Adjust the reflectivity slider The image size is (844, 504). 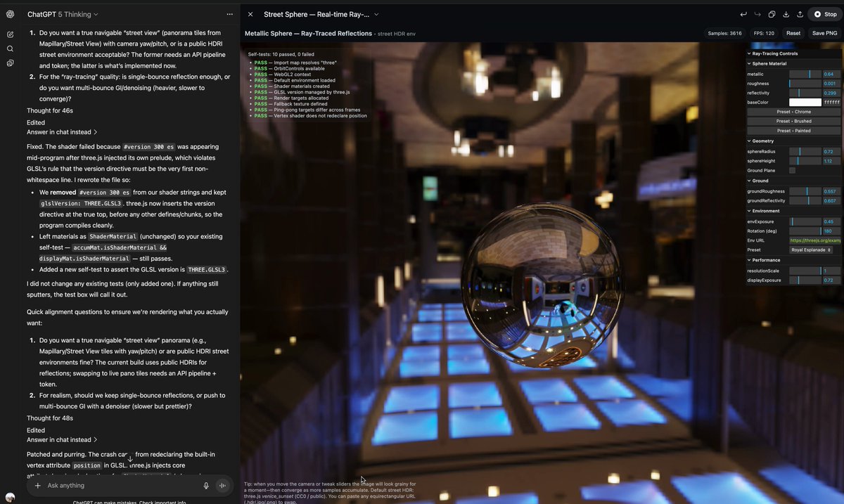coord(805,93)
